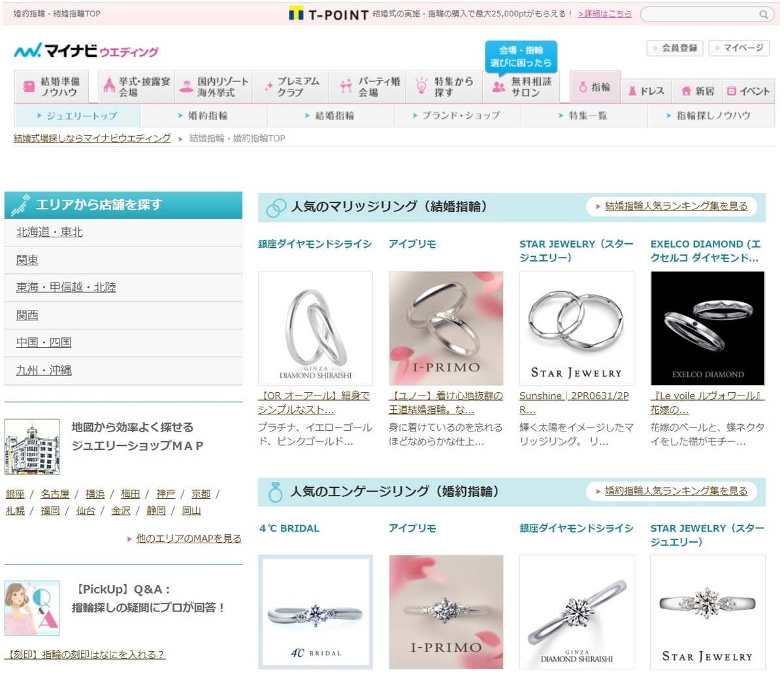Viewport: 784px width, 693px height.
Task: Open the 名古屋 map link
Action: (55, 494)
